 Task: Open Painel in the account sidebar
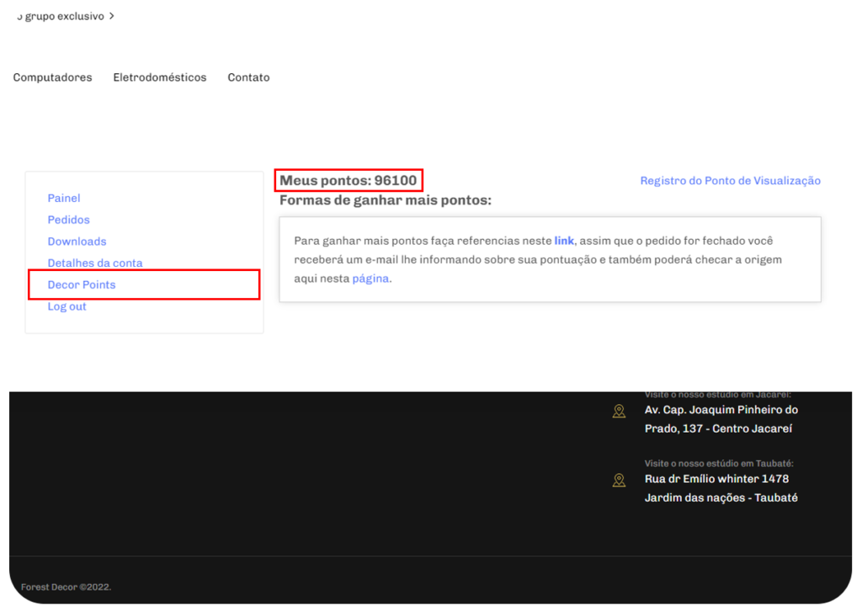[x=64, y=198]
